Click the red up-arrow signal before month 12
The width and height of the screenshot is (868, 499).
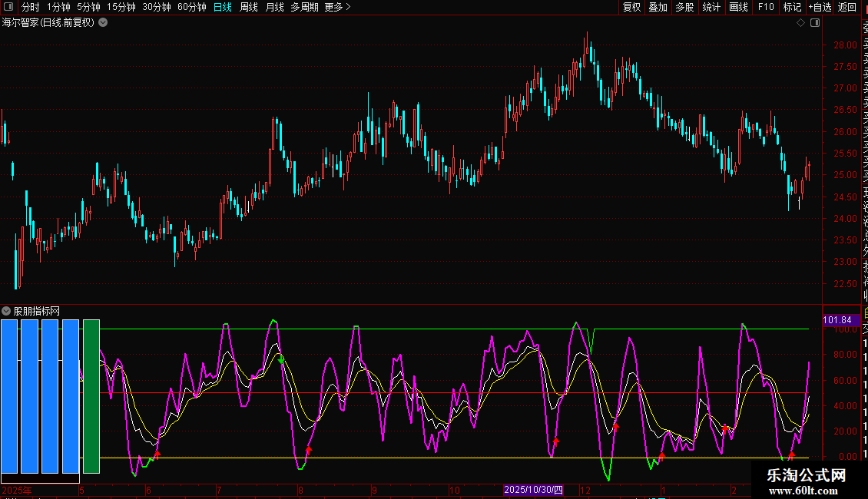tap(555, 441)
